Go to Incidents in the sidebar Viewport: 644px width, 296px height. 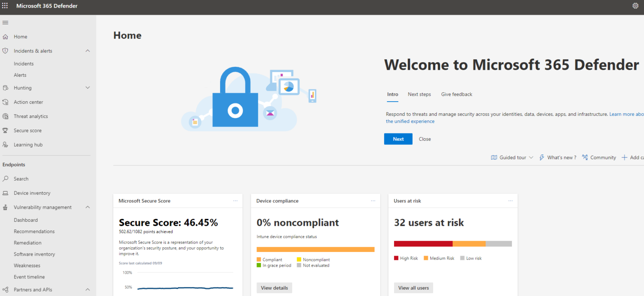(x=23, y=64)
